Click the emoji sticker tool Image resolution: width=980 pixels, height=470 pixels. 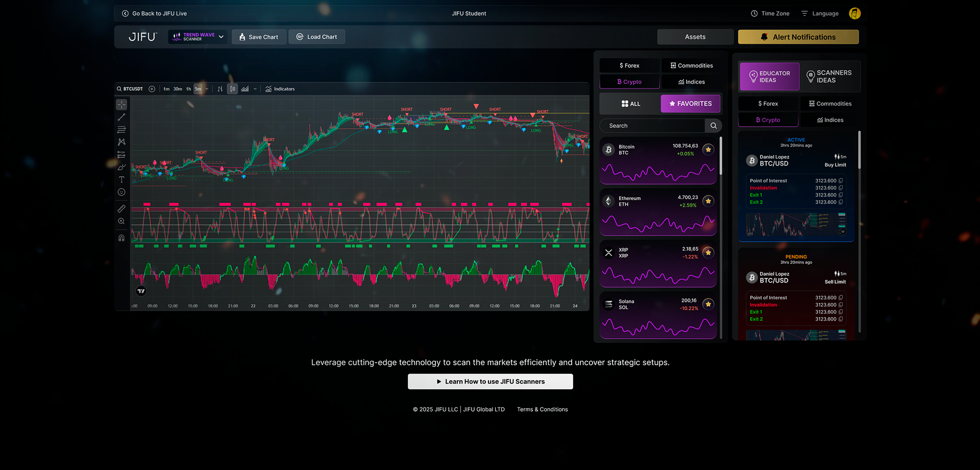(x=121, y=192)
